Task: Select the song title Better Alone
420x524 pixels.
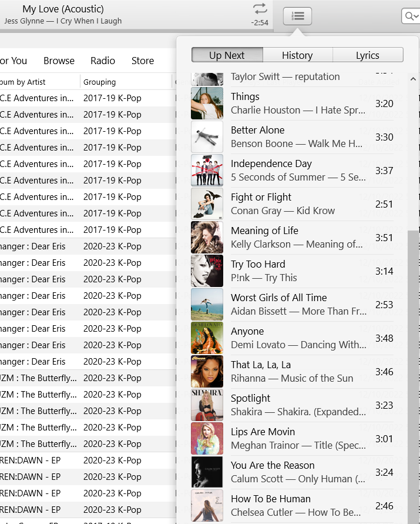Action: [258, 130]
